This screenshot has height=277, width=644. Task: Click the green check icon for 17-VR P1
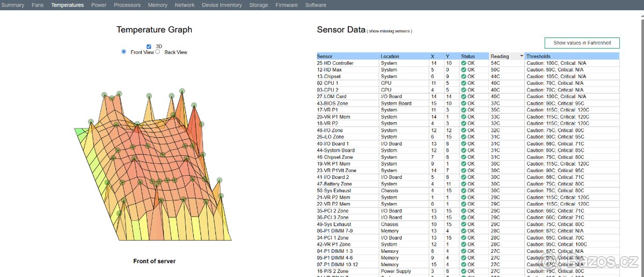coord(464,110)
